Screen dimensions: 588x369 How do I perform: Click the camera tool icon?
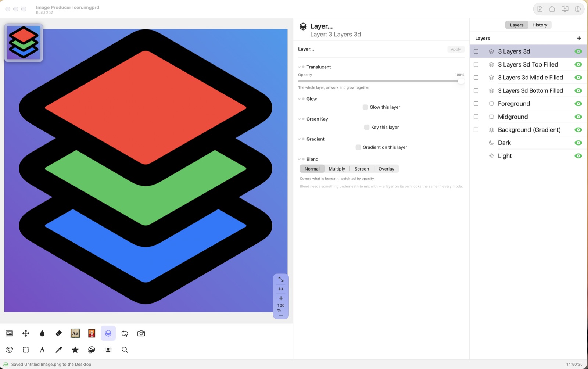(x=141, y=333)
